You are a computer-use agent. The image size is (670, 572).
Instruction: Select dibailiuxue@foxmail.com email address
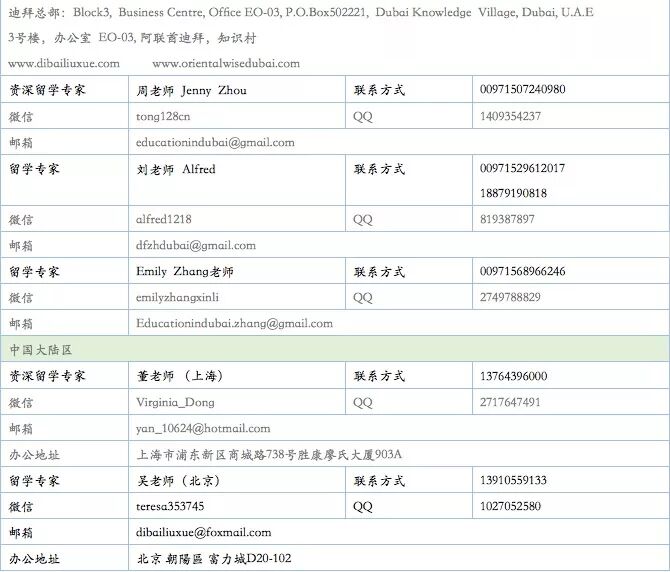pyautogui.click(x=203, y=533)
